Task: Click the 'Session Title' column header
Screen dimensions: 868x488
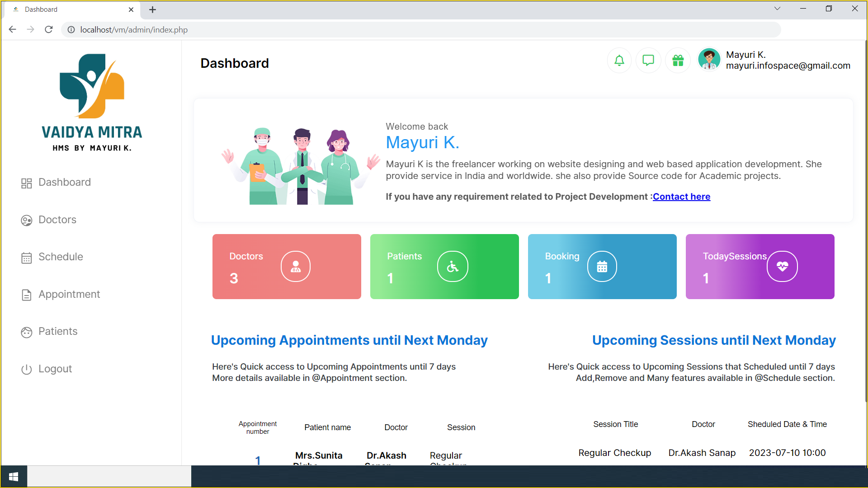Action: [615, 424]
